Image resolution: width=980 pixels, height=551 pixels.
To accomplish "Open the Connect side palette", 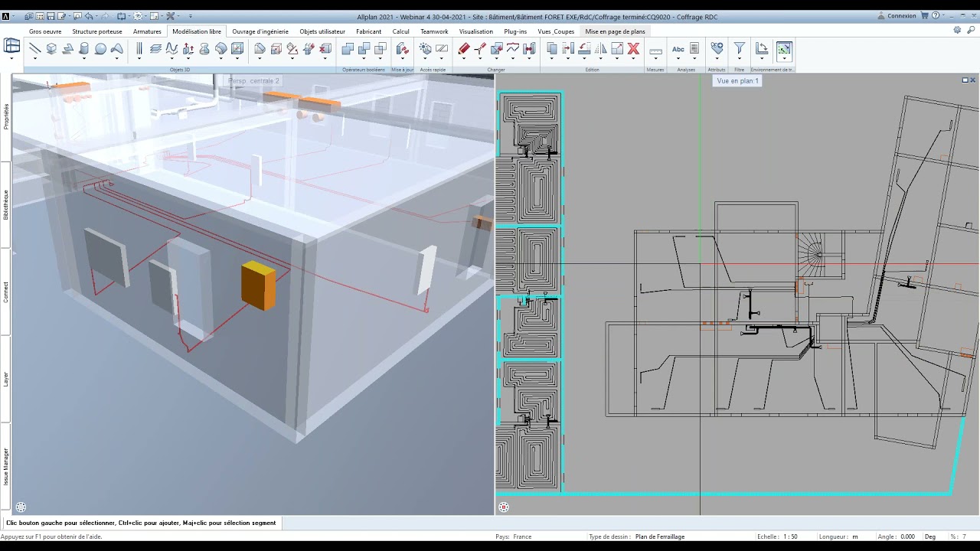I will (6, 292).
